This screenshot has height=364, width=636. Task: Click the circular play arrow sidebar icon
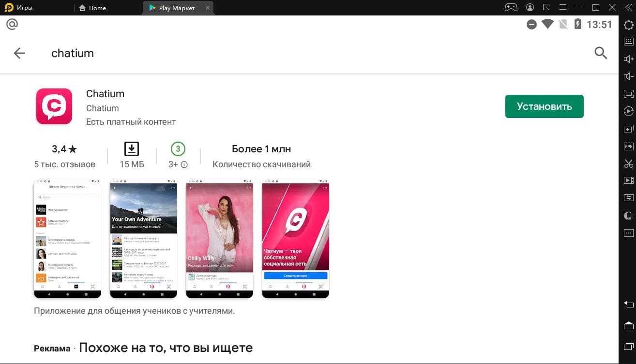tap(628, 111)
